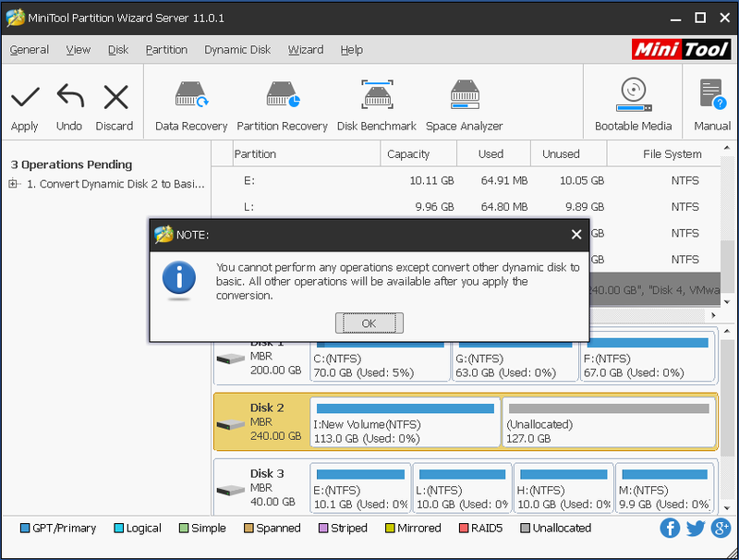This screenshot has width=739, height=560.
Task: Click 3 Operations Pending heading
Action: [71, 164]
